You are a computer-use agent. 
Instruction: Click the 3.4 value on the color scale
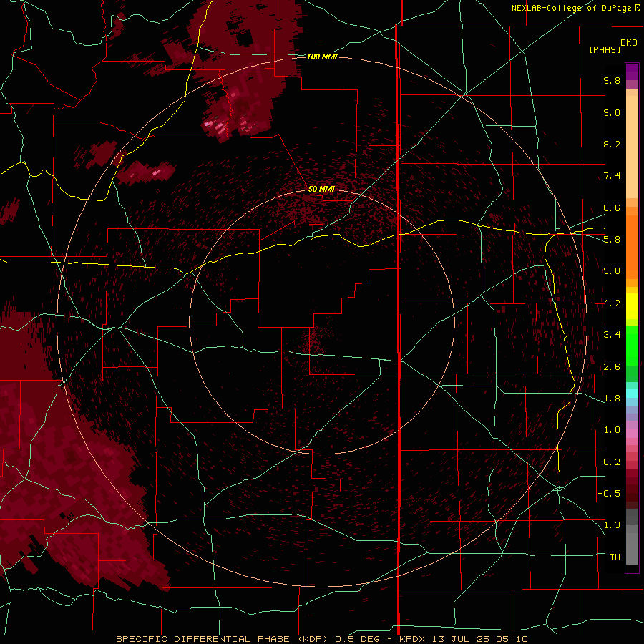point(612,335)
